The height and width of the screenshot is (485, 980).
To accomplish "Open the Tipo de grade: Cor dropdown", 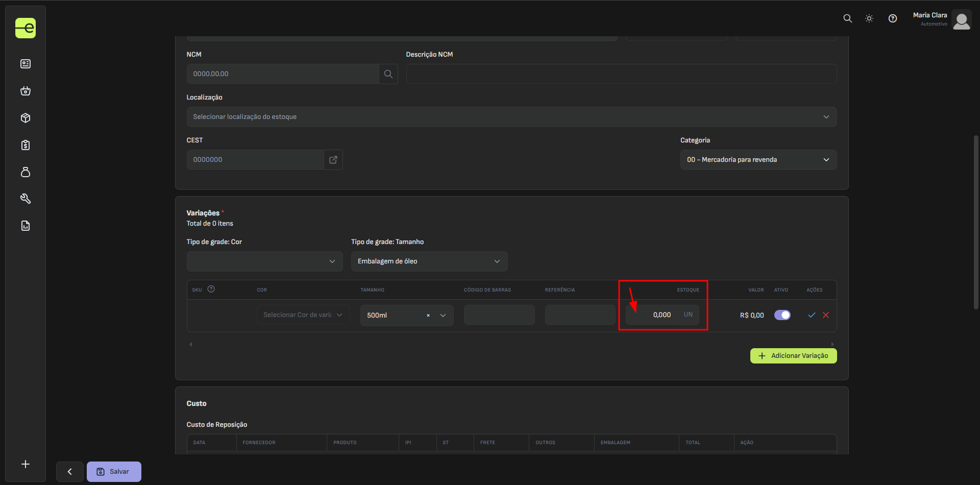I will (x=264, y=261).
